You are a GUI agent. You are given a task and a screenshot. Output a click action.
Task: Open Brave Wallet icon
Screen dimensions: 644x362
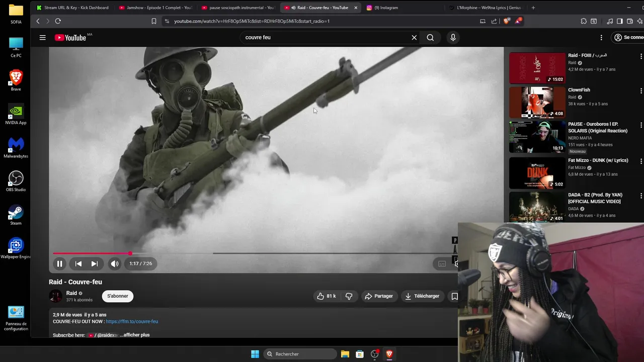coord(630,21)
